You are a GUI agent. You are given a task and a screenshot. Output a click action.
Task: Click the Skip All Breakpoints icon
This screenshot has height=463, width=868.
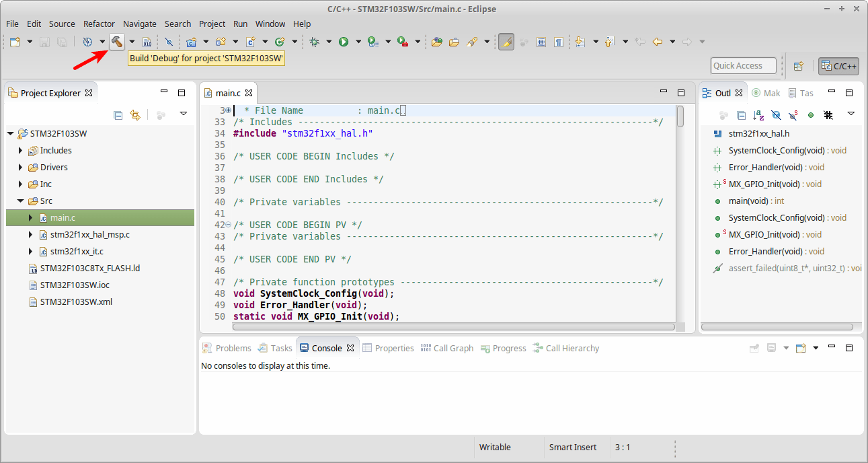[169, 42]
